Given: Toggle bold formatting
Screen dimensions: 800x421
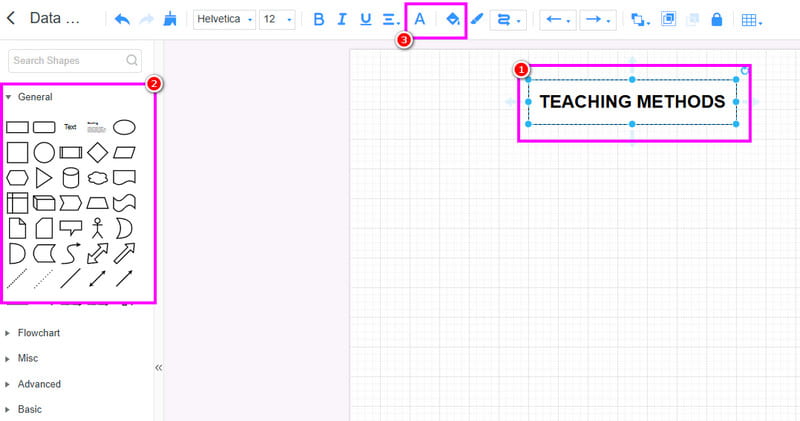Looking at the screenshot, I should 319,19.
